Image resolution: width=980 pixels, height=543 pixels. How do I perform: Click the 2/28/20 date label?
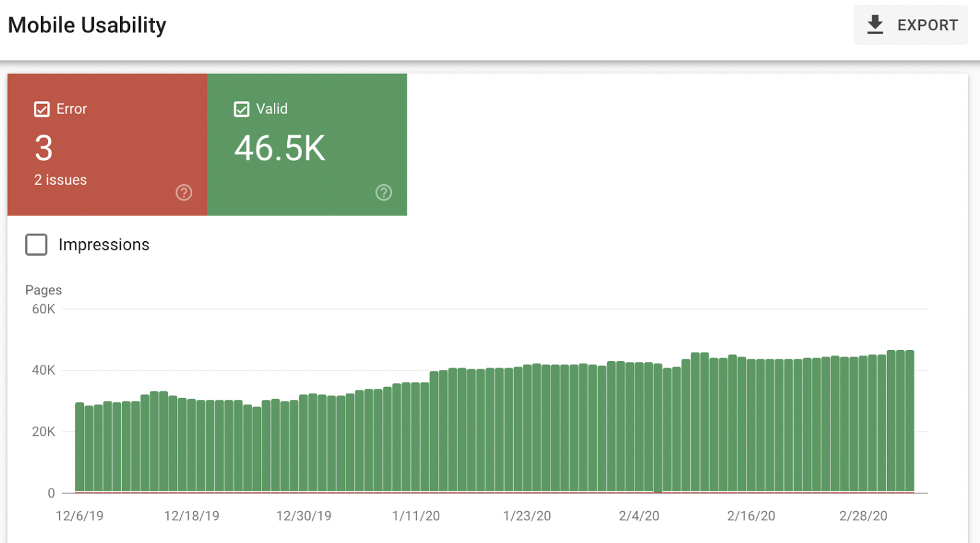(x=863, y=516)
